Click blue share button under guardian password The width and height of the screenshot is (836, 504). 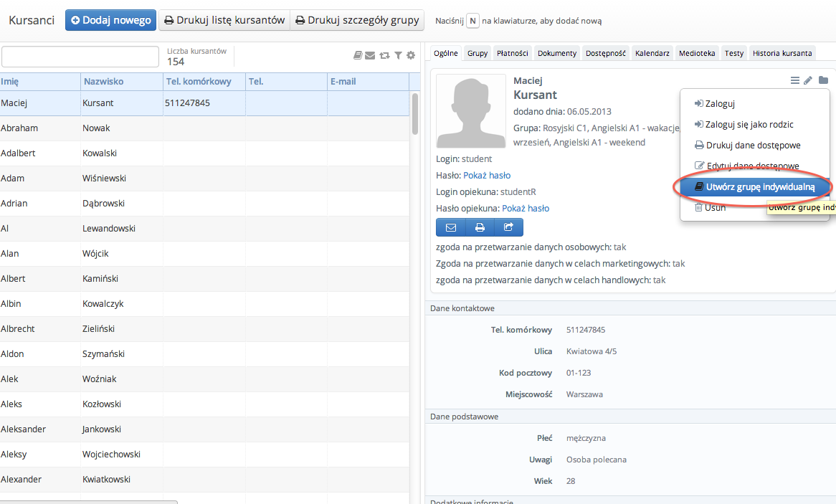[x=508, y=227]
